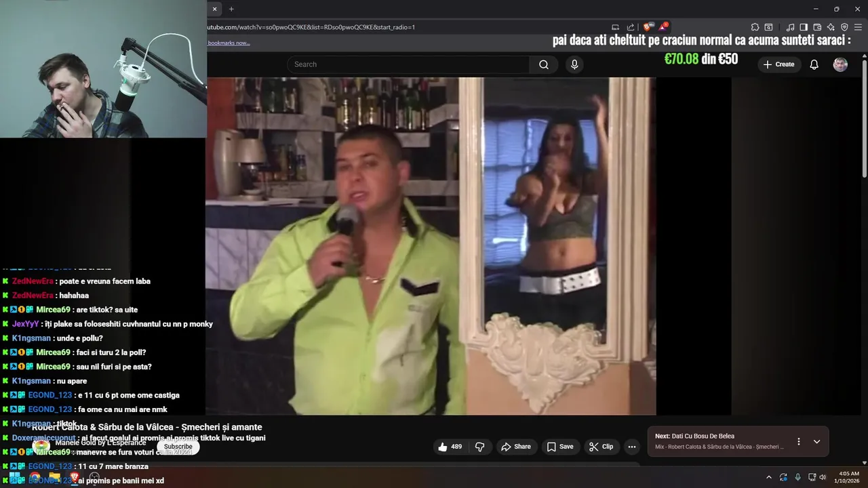
Task: Open Brave Shields lion icon
Action: (649, 27)
